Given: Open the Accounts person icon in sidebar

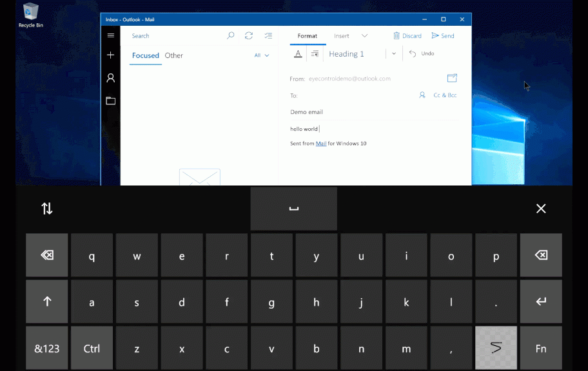Looking at the screenshot, I should point(111,78).
